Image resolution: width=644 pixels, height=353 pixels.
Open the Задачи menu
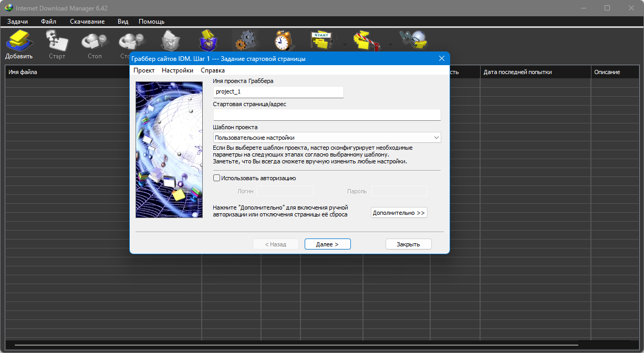coord(18,22)
